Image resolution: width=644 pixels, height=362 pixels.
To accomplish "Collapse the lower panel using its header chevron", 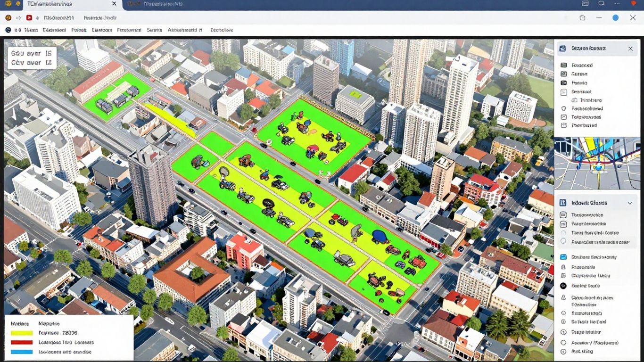I will [x=630, y=203].
